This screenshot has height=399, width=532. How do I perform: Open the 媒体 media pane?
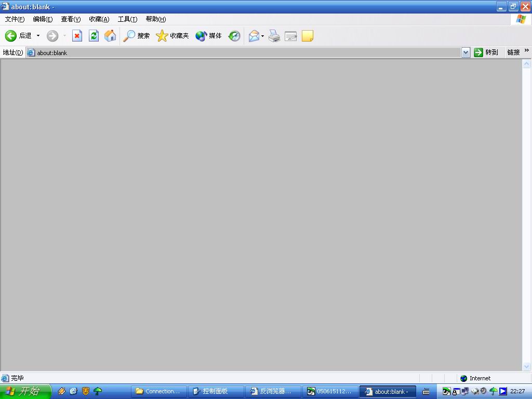coord(208,36)
